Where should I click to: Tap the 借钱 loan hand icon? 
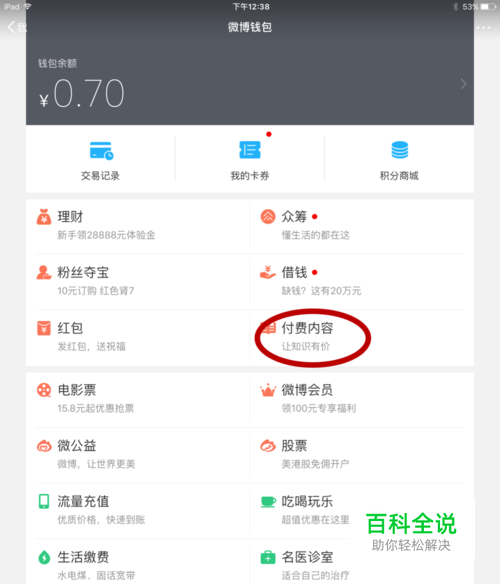(268, 272)
